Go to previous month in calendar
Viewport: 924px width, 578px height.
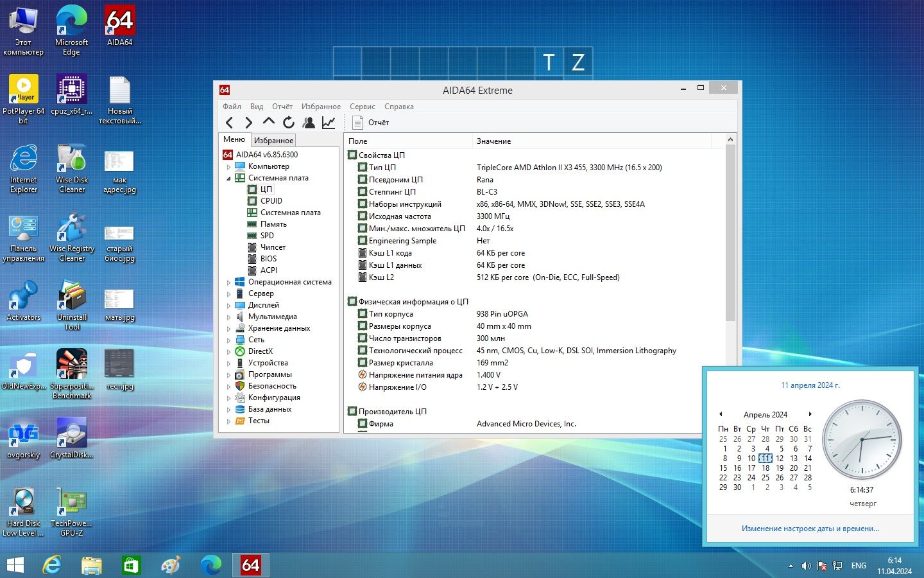click(721, 414)
